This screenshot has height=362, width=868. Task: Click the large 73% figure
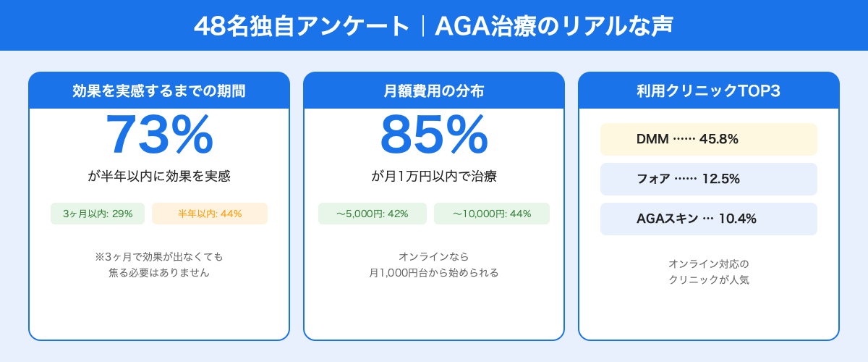[159, 135]
